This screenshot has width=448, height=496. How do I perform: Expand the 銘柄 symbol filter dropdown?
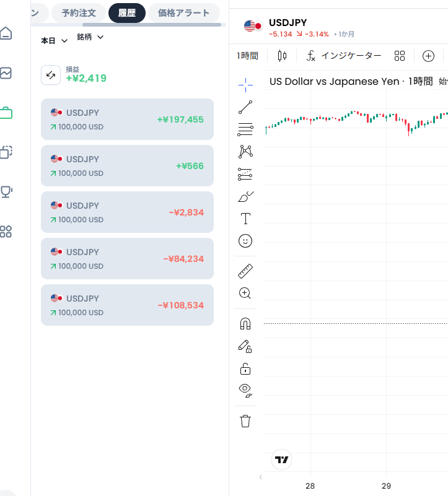tap(90, 37)
